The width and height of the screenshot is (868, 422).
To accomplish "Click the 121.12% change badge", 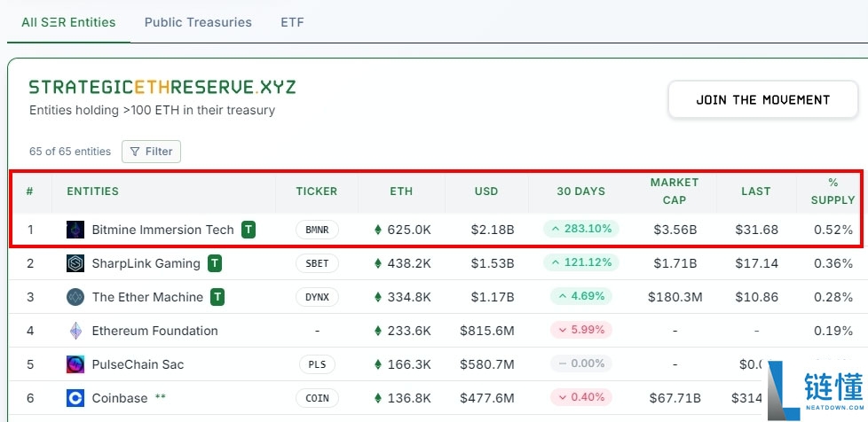I will (581, 262).
